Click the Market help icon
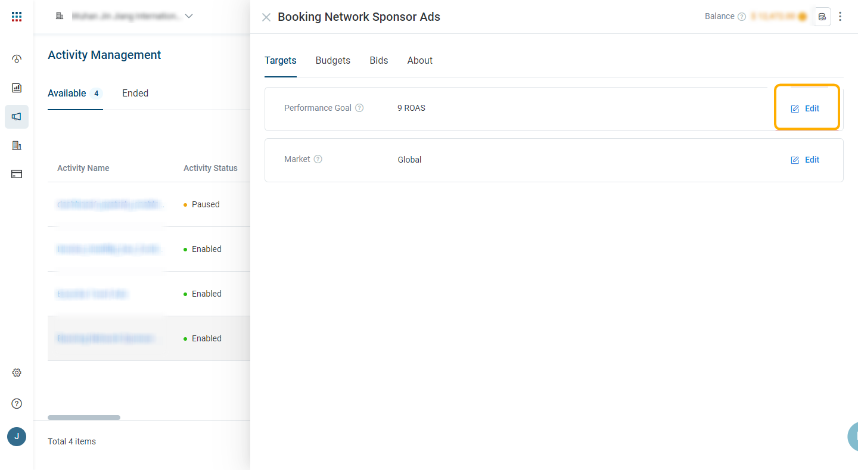This screenshot has height=470, width=858. point(318,159)
